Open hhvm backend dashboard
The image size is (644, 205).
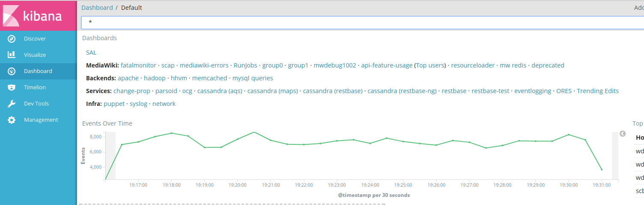(x=179, y=78)
